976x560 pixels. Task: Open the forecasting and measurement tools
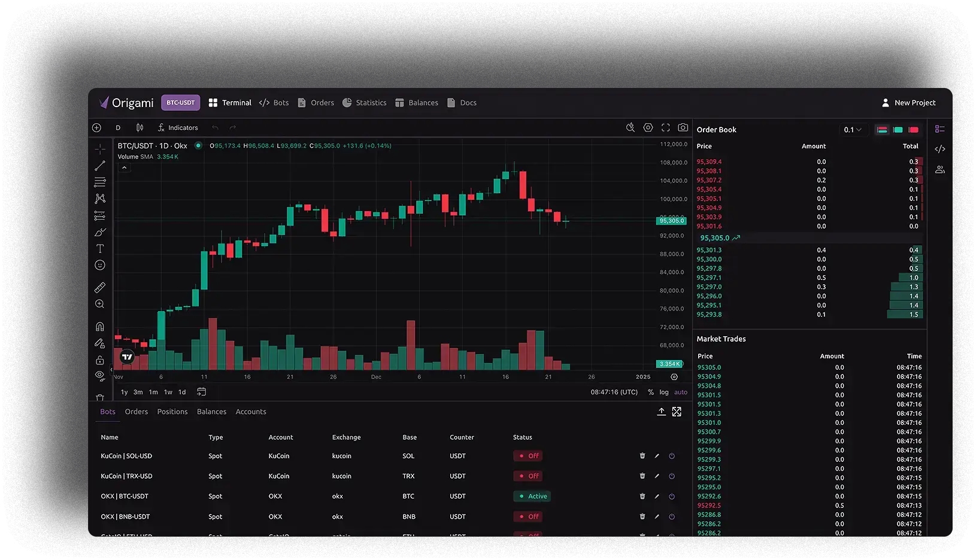click(100, 215)
